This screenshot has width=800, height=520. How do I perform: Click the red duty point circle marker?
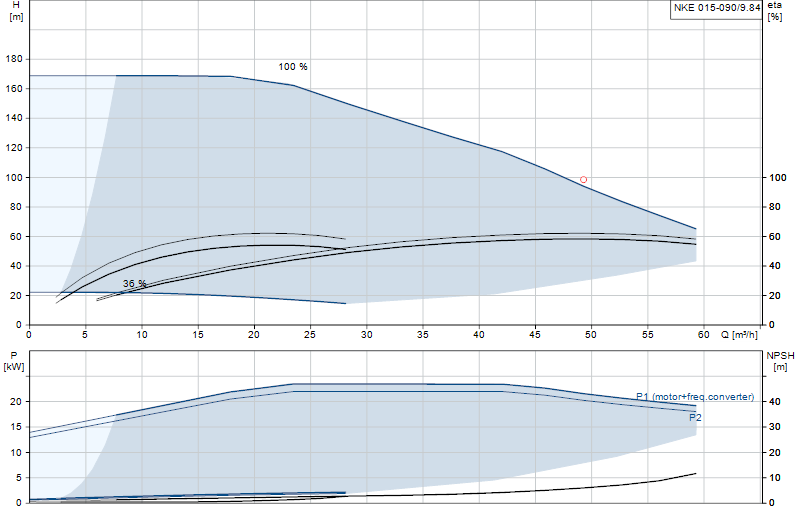pyautogui.click(x=583, y=180)
